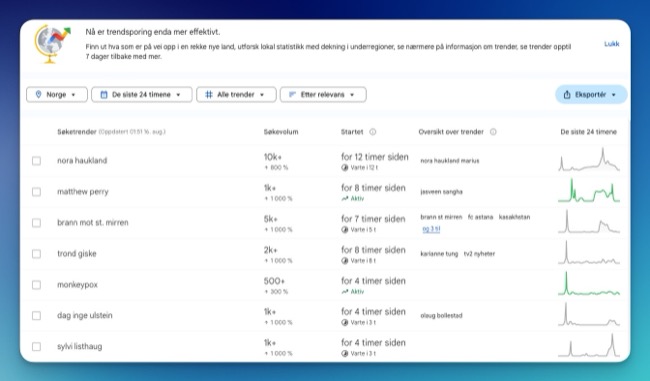Select the dag inge ulstein checkbox
The height and width of the screenshot is (381, 650).
click(x=36, y=315)
